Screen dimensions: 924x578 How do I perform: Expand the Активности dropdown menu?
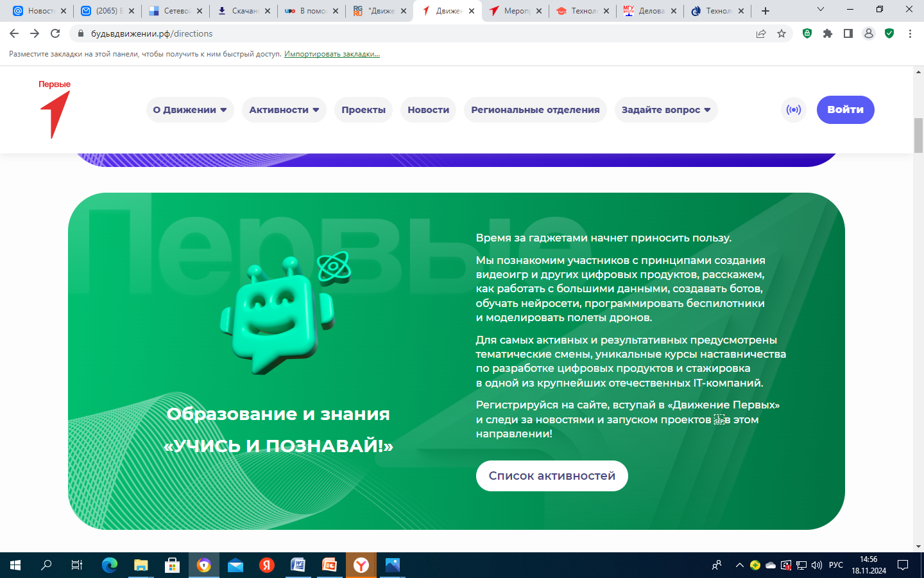pos(284,110)
